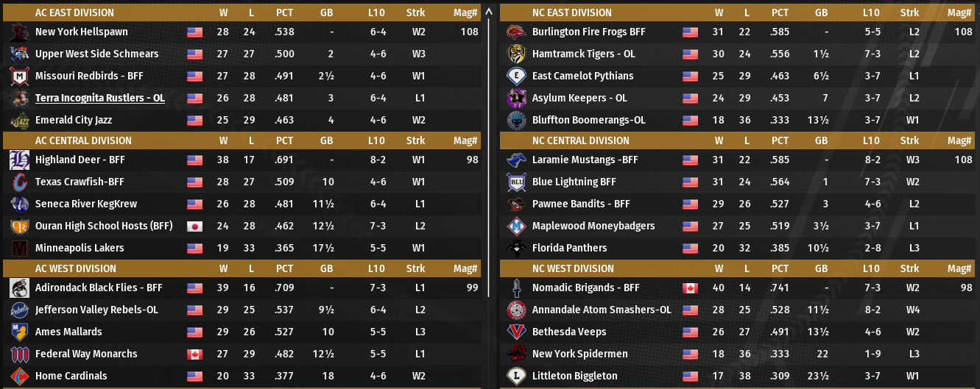Click the Highland Deer team logo
The width and height of the screenshot is (980, 389).
[19, 160]
